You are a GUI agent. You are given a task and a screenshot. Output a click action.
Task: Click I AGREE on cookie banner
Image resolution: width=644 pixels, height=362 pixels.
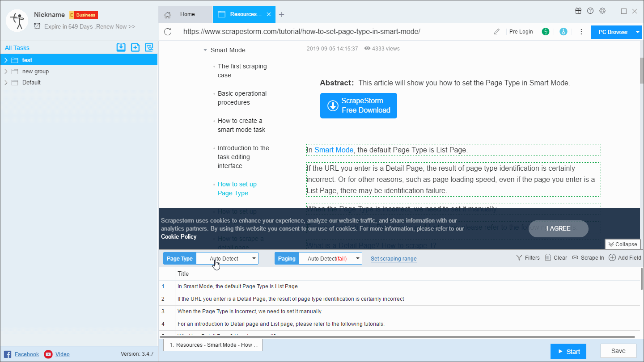[559, 228]
